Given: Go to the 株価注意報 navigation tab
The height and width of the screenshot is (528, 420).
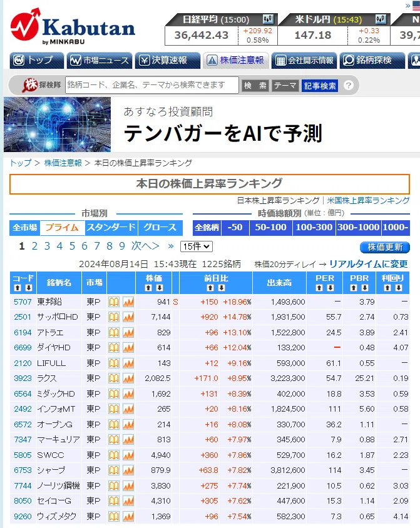Looking at the screenshot, I should point(235,61).
